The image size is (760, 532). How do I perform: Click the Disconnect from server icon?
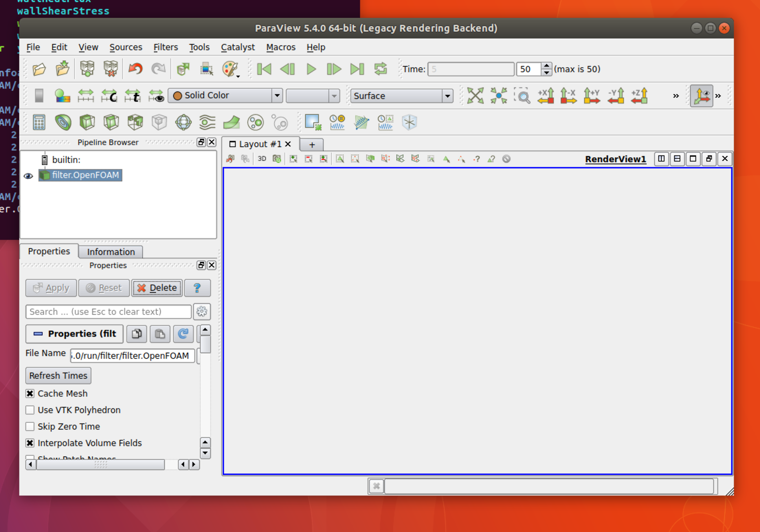111,69
